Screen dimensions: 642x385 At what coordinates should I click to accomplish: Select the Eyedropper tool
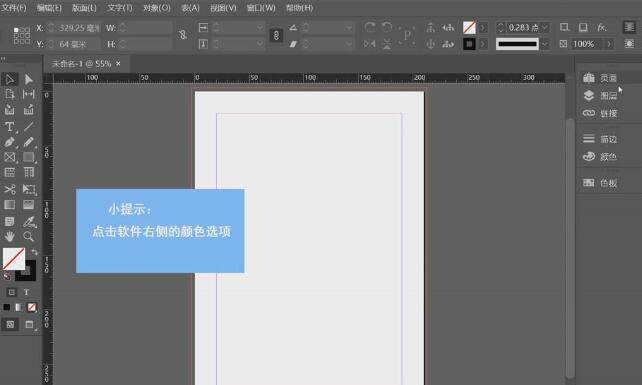coord(28,222)
